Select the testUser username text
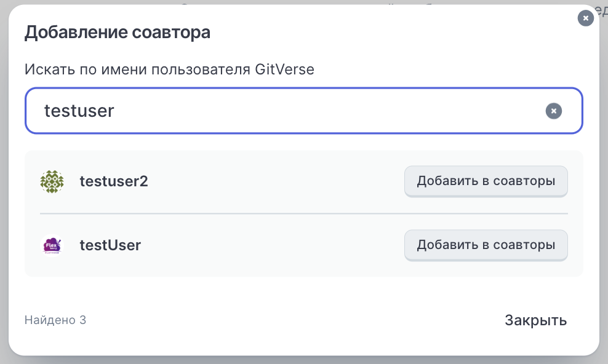Image resolution: width=608 pixels, height=364 pixels. (x=110, y=246)
